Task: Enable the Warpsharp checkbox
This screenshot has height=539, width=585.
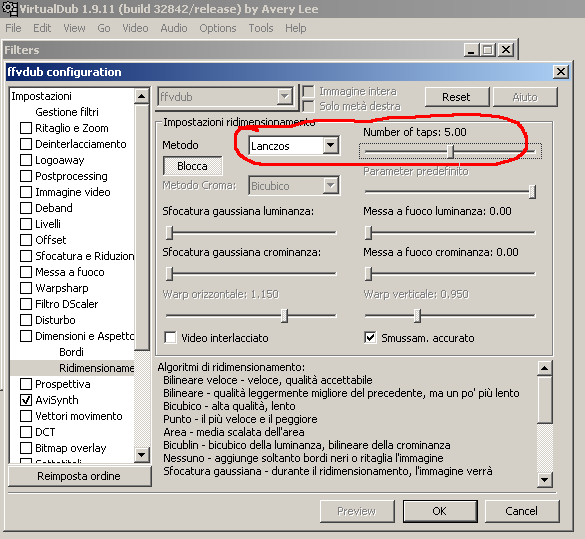Action: tap(26, 288)
